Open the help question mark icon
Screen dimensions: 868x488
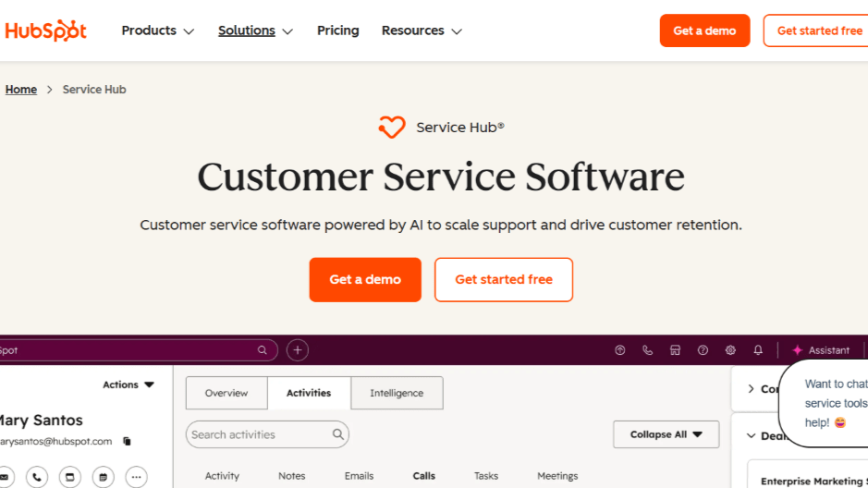(703, 350)
